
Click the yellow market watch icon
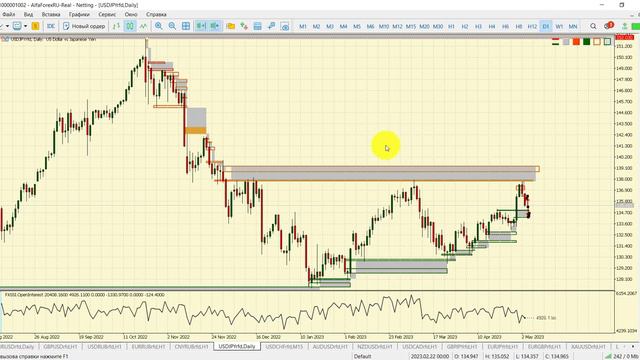tap(36, 26)
